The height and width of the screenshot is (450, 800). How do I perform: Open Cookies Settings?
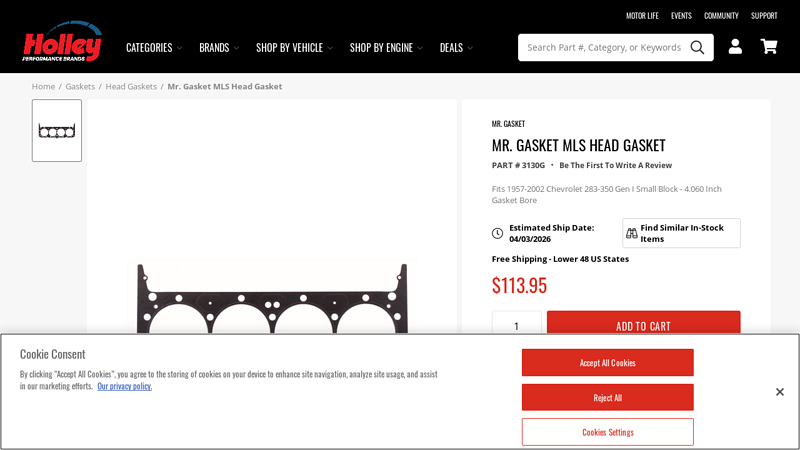tap(608, 432)
